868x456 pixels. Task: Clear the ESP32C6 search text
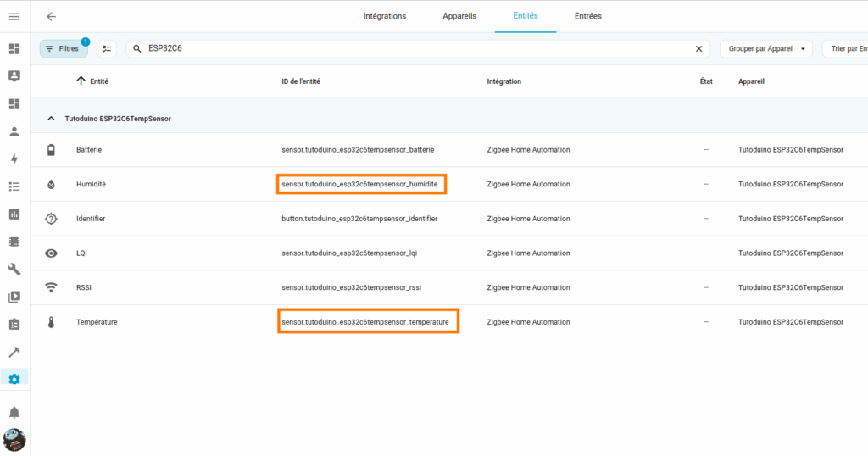click(698, 48)
